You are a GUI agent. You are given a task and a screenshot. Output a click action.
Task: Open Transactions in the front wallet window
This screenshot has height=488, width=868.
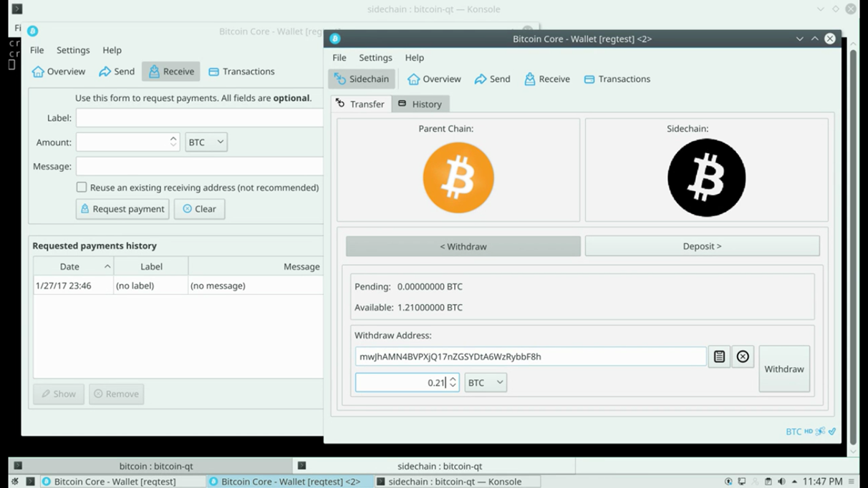(x=617, y=79)
